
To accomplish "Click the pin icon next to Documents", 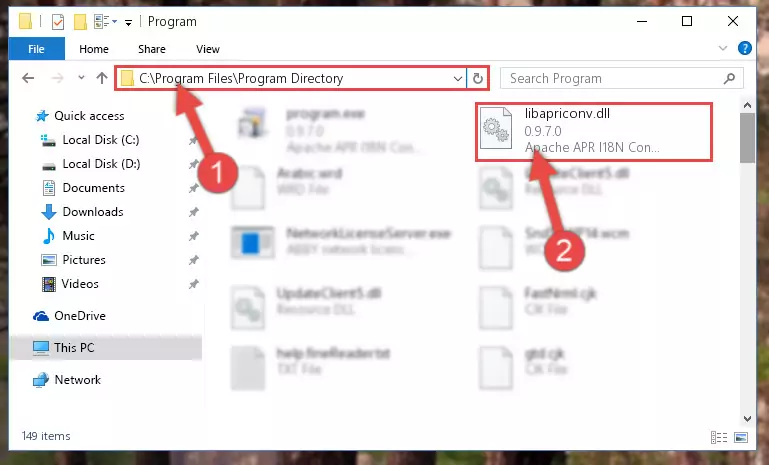I will point(194,188).
